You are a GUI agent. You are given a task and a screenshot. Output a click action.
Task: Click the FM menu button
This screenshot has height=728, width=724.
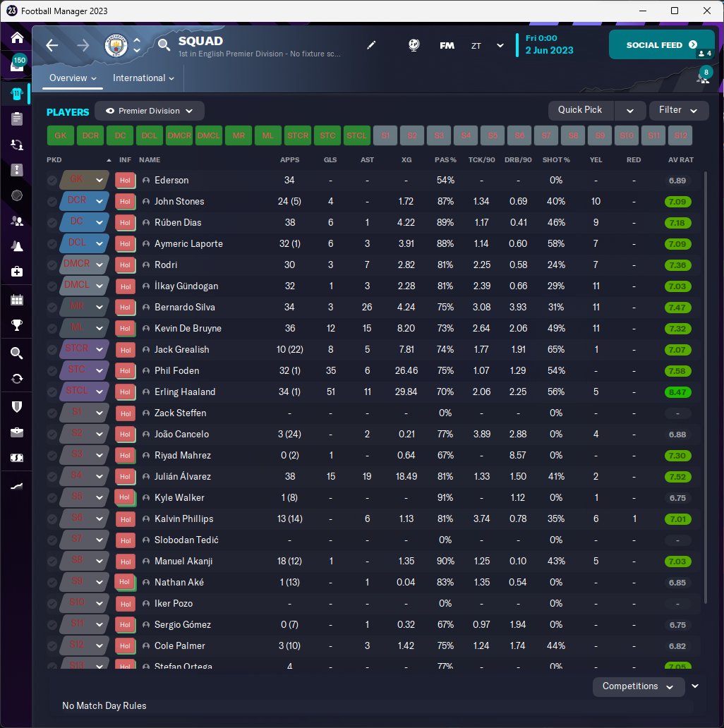(447, 45)
